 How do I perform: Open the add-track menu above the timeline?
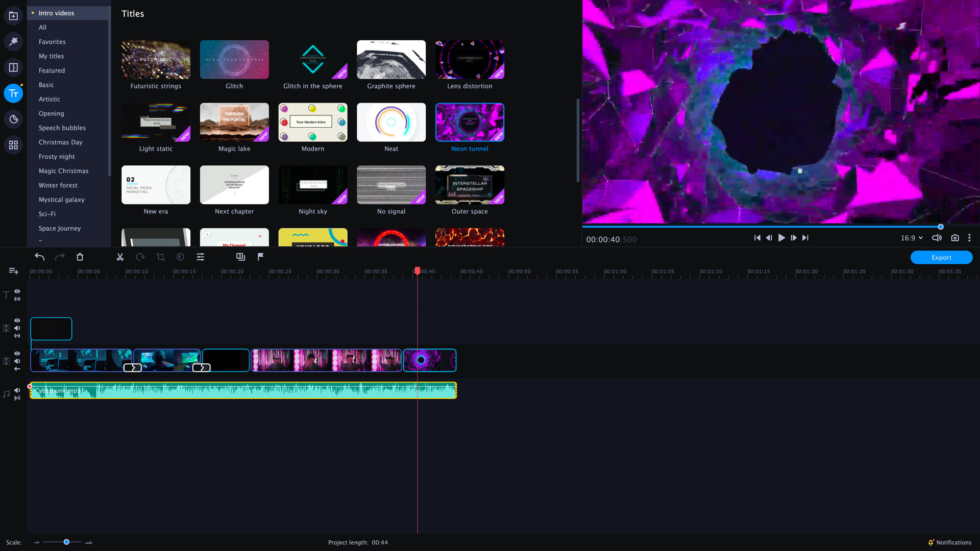point(13,271)
